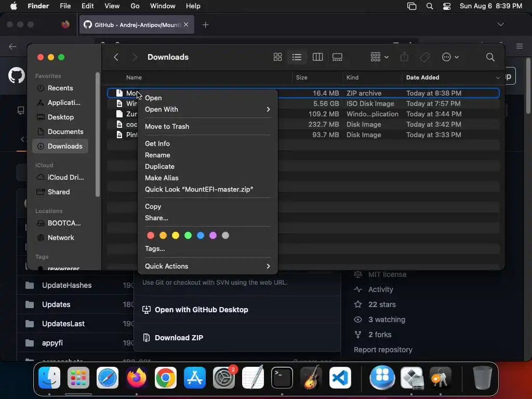Select Rename in the context menu
The height and width of the screenshot is (399, 532).
[208, 155]
